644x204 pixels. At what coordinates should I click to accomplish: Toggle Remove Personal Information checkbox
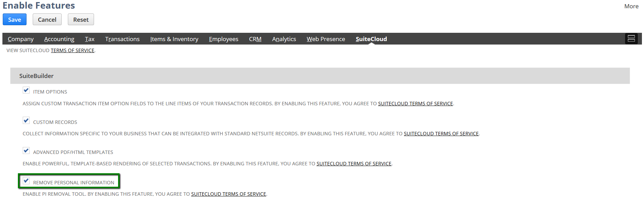26,181
